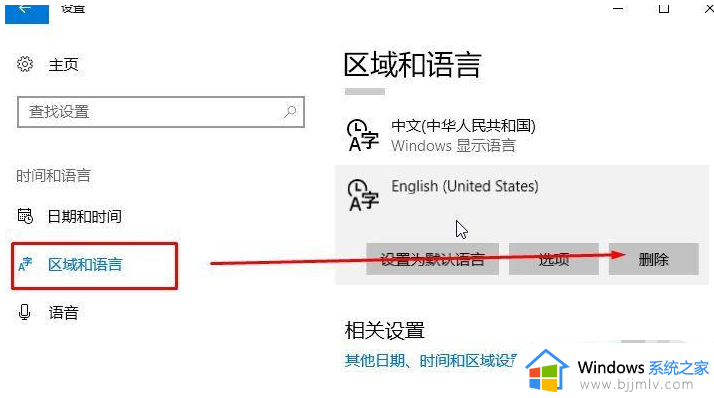Click the calendar clock icon for 日期和时间
Viewport: 714px width, 398px height.
pos(25,216)
